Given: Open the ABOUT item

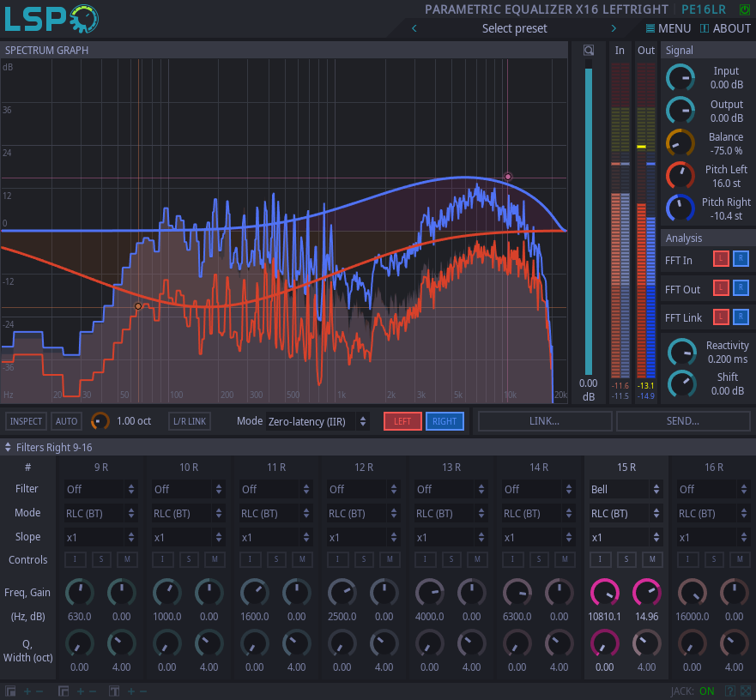Looking at the screenshot, I should point(725,28).
